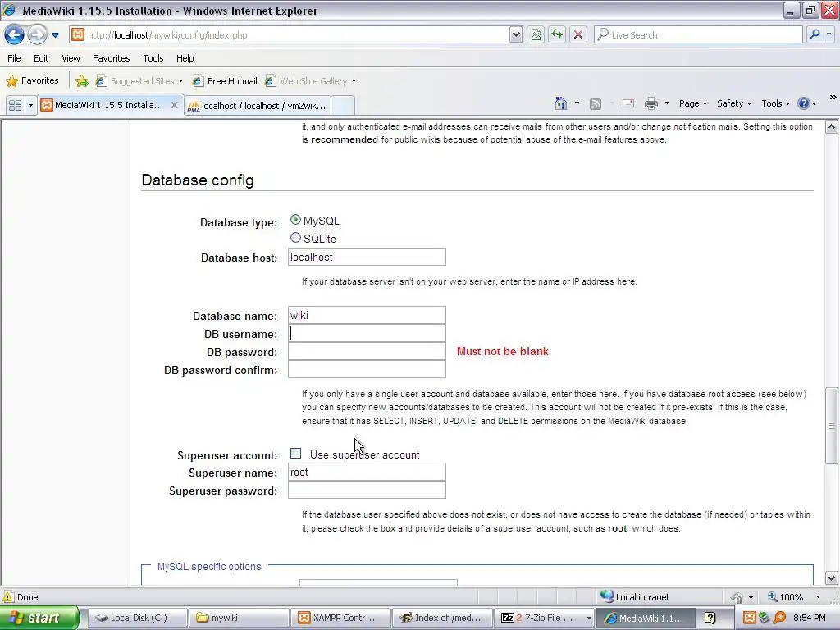
Task: Check the Use superuser account box
Action: click(x=295, y=453)
